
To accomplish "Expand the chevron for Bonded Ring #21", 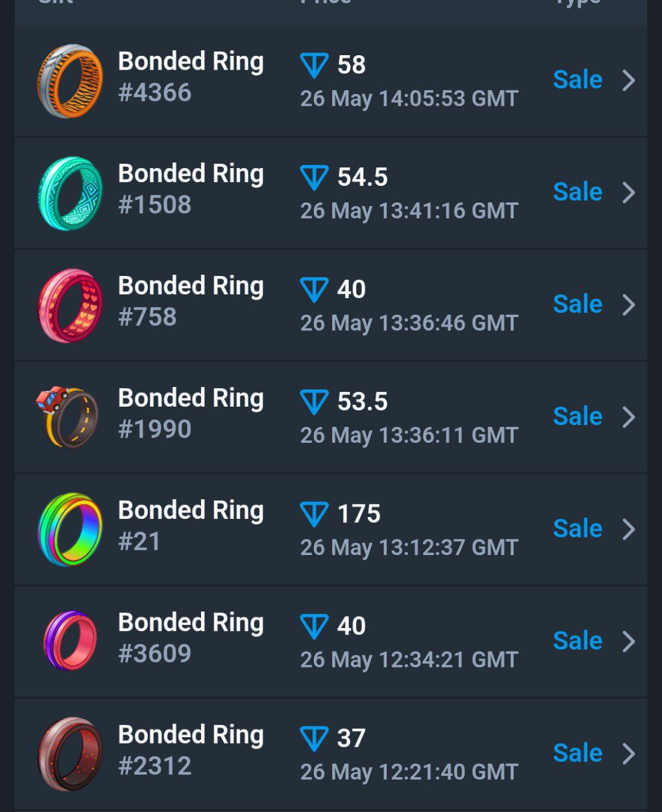I will [x=628, y=529].
